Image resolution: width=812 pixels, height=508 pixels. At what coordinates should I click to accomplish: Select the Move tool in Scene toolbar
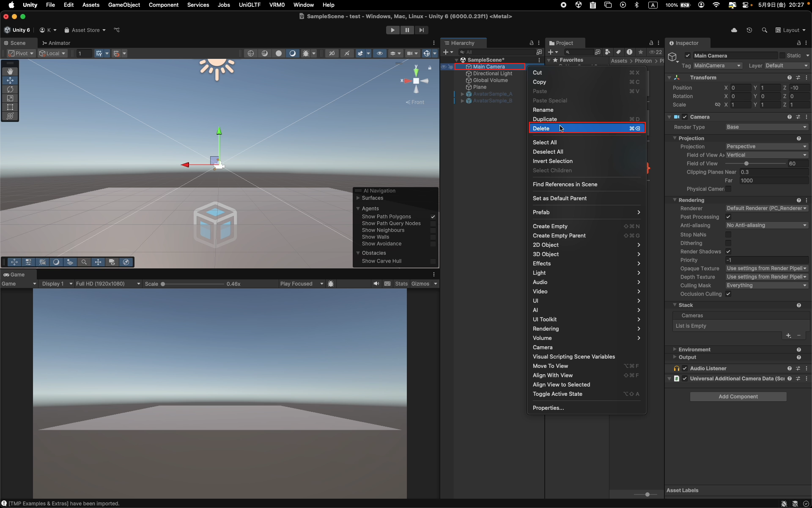coord(10,80)
